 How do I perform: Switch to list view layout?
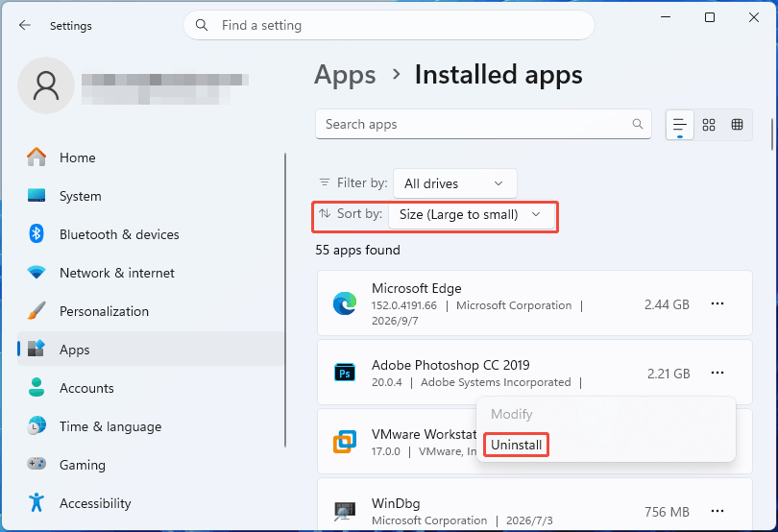[679, 125]
